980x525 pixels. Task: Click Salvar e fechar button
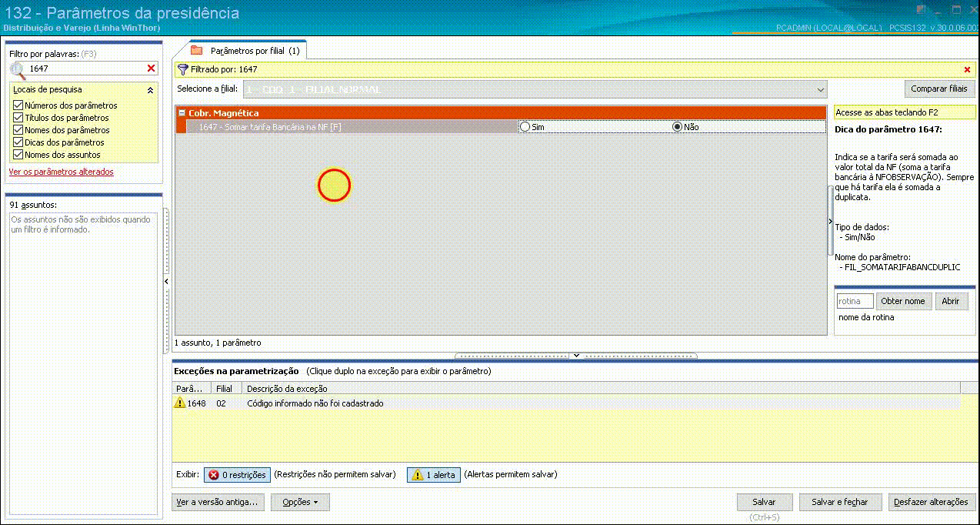[x=840, y=502]
